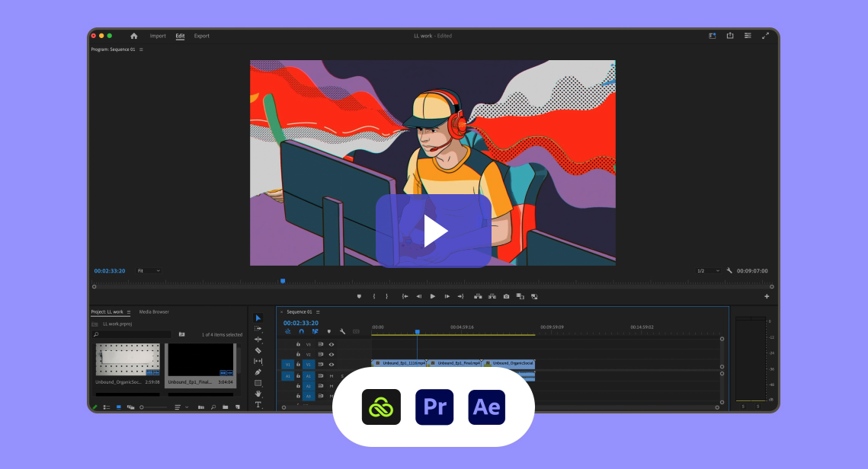
Task: Select the Unbound_OrganicSoc clip thumbnail
Action: 128,359
